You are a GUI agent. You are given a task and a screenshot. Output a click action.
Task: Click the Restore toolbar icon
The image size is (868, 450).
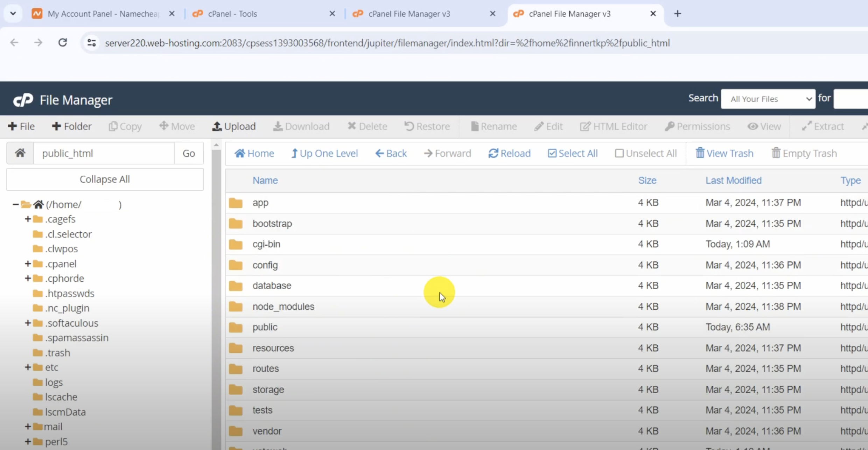pyautogui.click(x=427, y=126)
